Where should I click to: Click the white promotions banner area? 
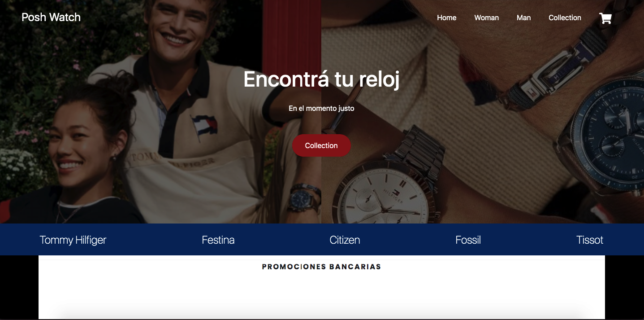321,287
